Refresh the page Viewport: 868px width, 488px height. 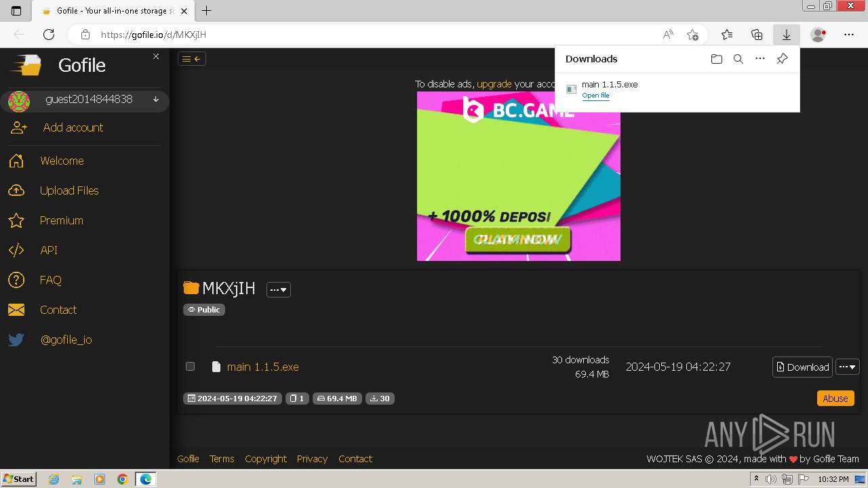click(49, 35)
